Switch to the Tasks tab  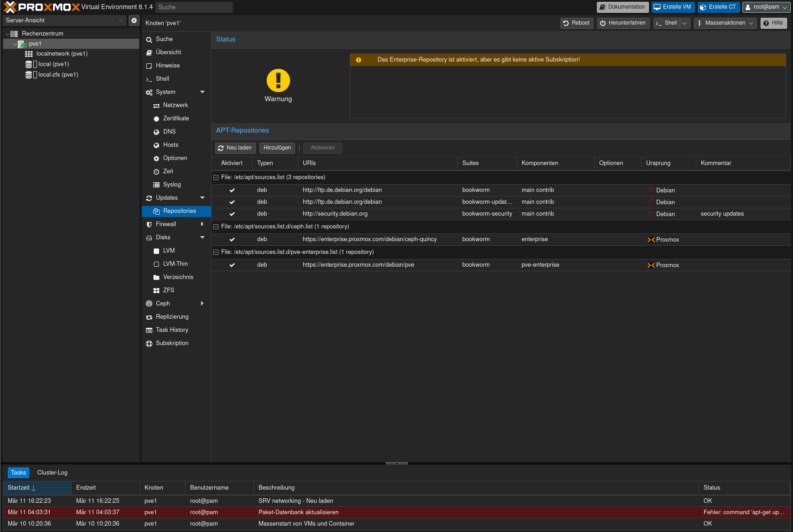(x=18, y=473)
